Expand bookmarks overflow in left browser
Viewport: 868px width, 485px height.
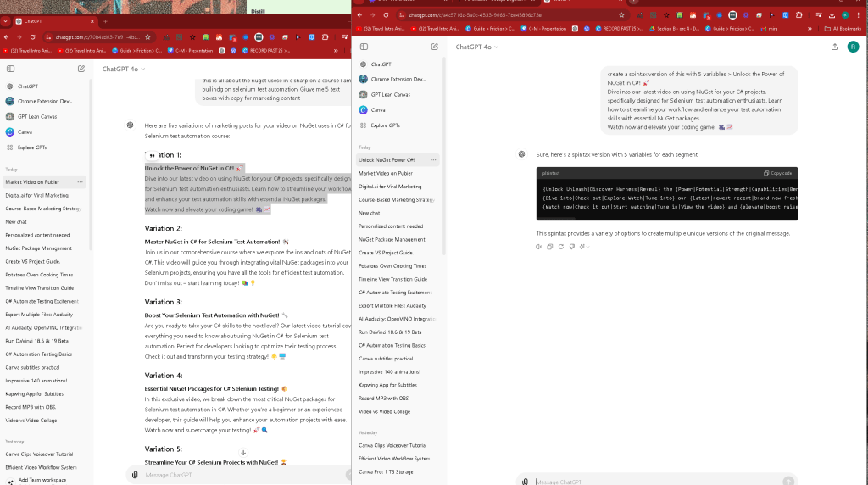[x=336, y=51]
